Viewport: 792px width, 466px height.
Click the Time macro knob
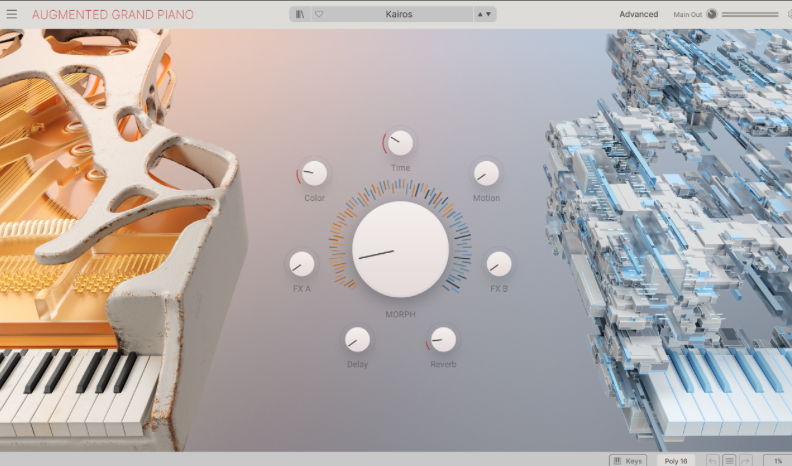coord(400,143)
